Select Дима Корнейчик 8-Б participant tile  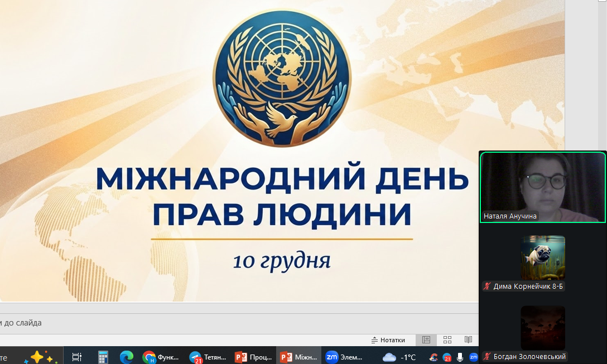click(543, 262)
